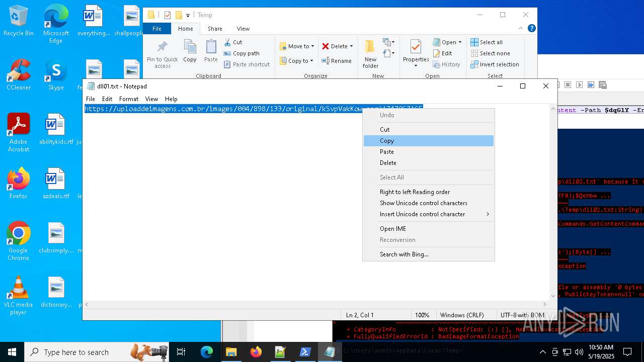Viewport: 644px width, 362px height.
Task: Open dictionary desktop image file
Action: [56, 292]
